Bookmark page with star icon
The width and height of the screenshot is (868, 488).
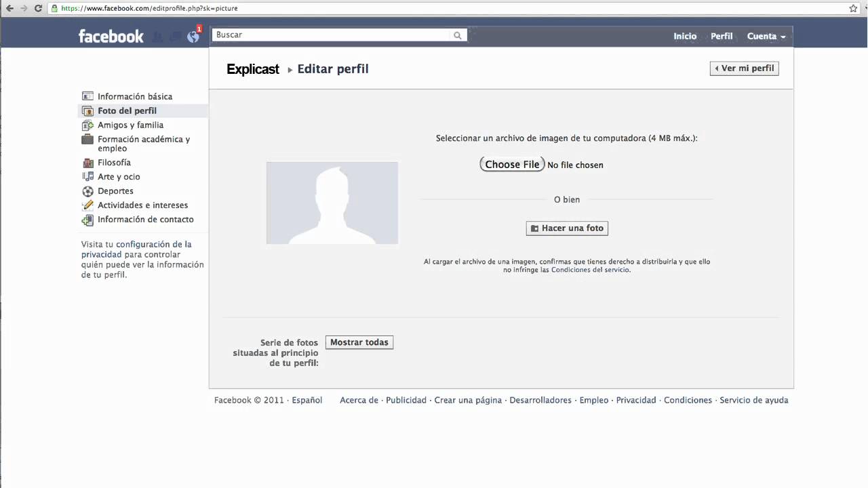(854, 8)
